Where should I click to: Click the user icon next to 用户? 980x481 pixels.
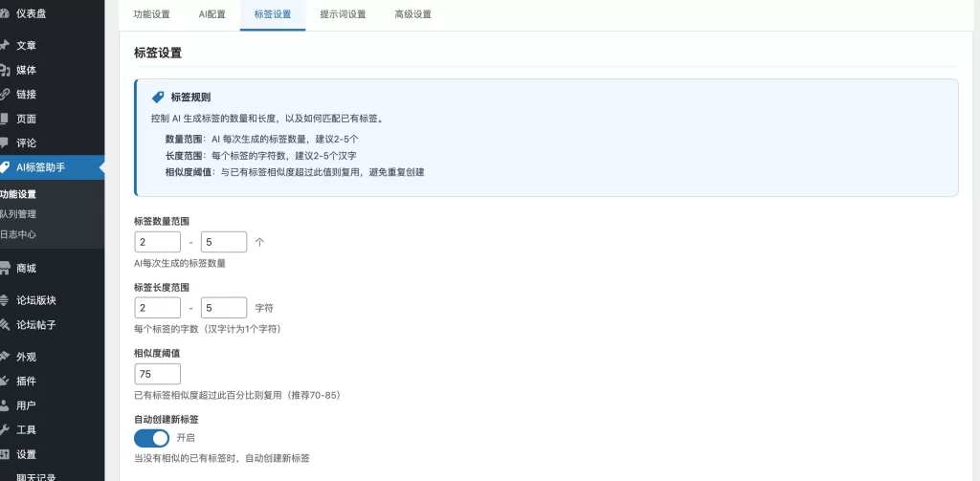click(x=4, y=405)
